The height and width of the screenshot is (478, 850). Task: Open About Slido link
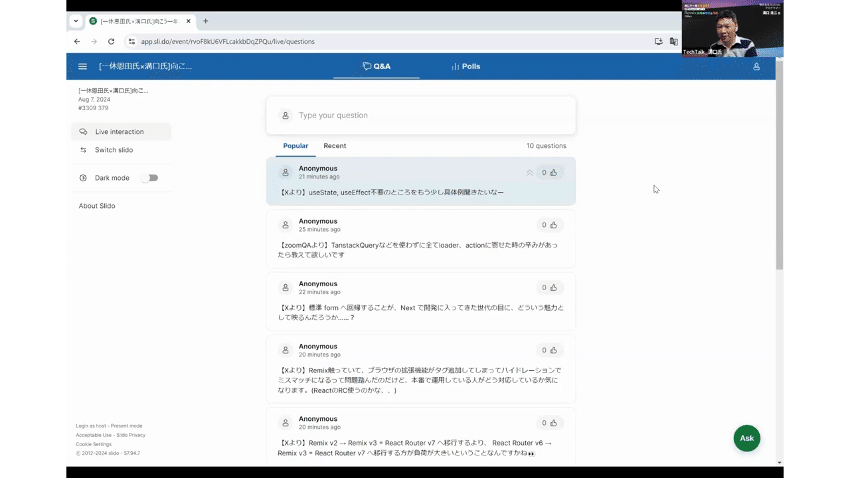coord(97,206)
